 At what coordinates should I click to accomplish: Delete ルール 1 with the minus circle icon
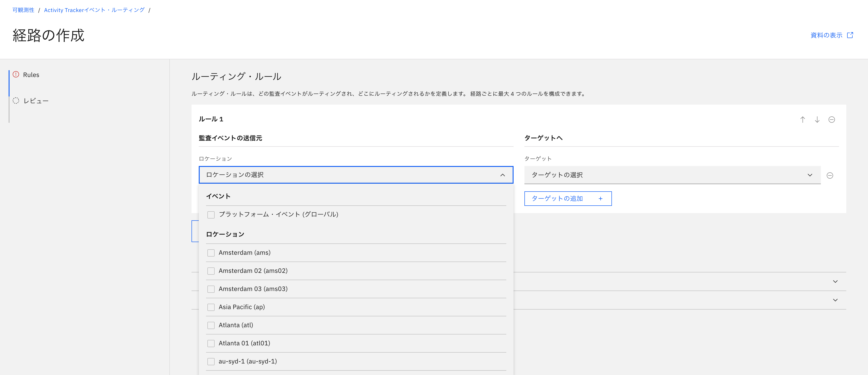pyautogui.click(x=832, y=120)
